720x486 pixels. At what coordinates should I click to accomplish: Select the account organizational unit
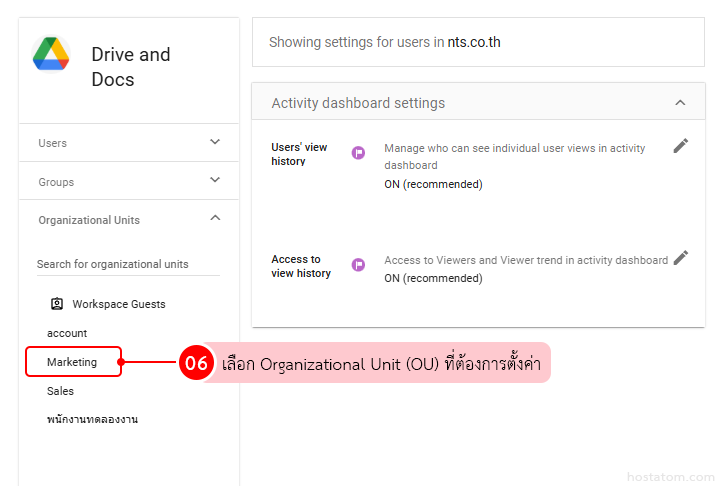[x=67, y=333]
